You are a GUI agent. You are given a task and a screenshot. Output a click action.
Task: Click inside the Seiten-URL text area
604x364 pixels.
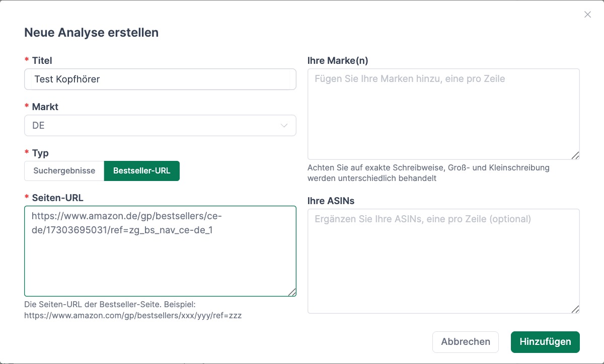click(160, 256)
